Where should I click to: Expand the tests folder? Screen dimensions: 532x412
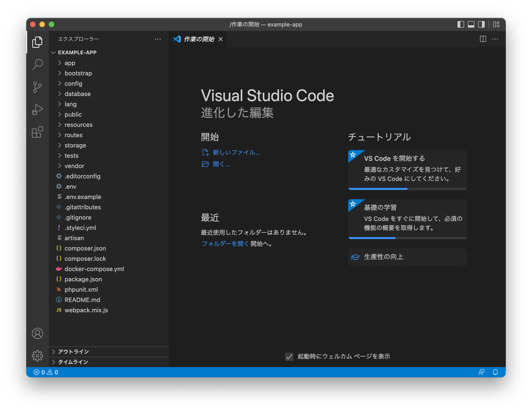coord(109,156)
